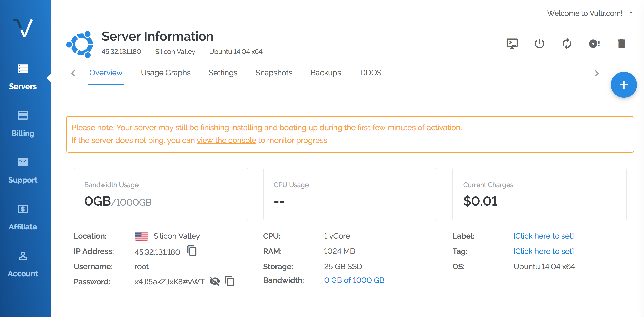Follow the 'view the console' link
Screen dimensions: 644x317
pyautogui.click(x=226, y=140)
